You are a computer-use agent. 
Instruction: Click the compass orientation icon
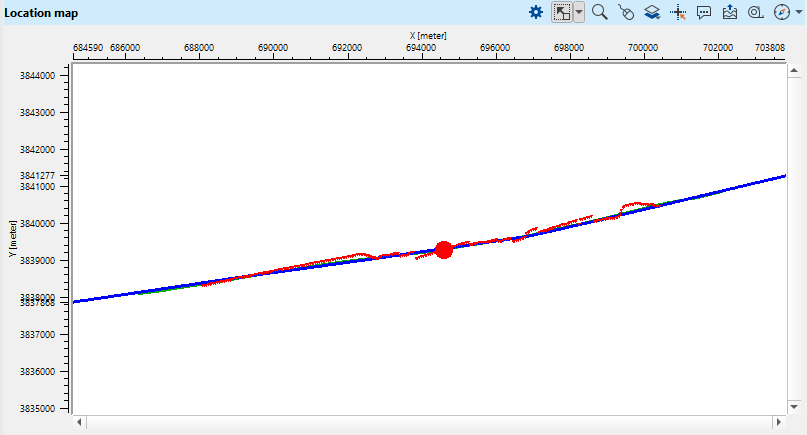point(782,13)
